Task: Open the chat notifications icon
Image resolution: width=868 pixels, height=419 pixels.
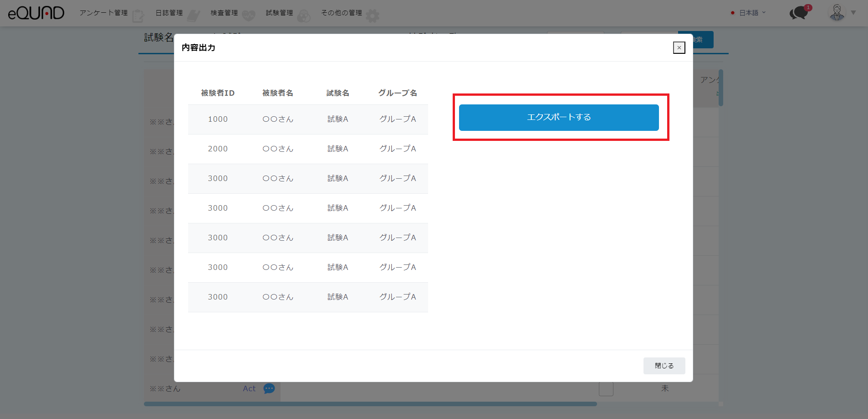Action: pyautogui.click(x=799, y=13)
